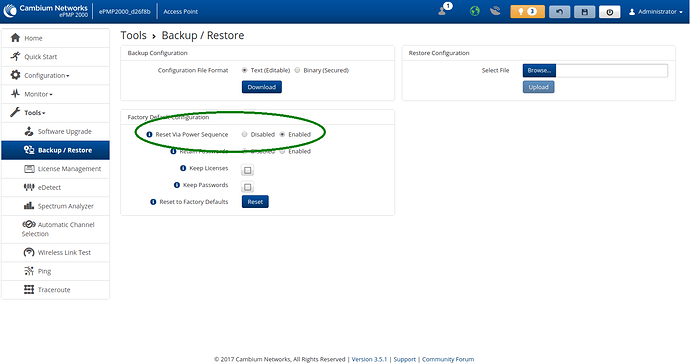Open the Support link

coord(404,359)
